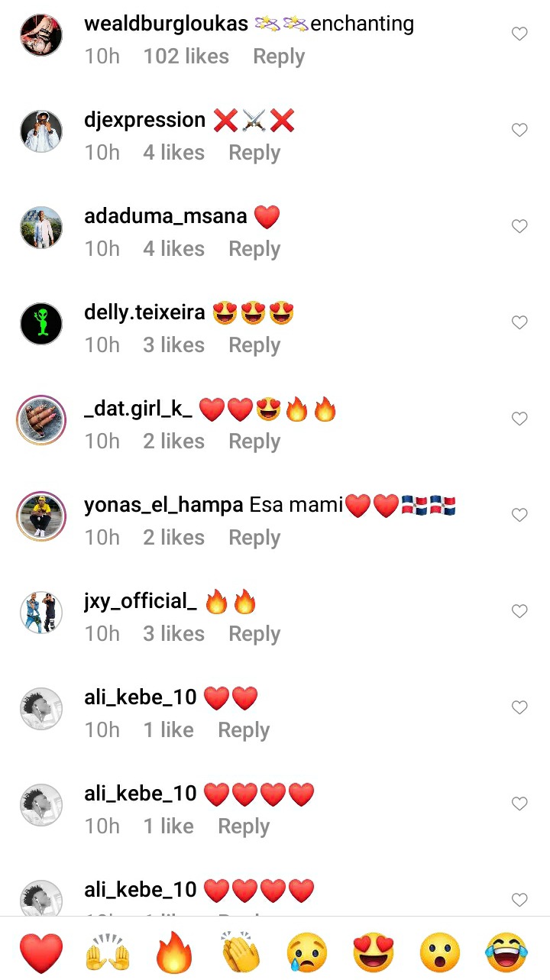Reply to adaduma_msana's comment
The width and height of the screenshot is (550, 980).
click(x=254, y=249)
